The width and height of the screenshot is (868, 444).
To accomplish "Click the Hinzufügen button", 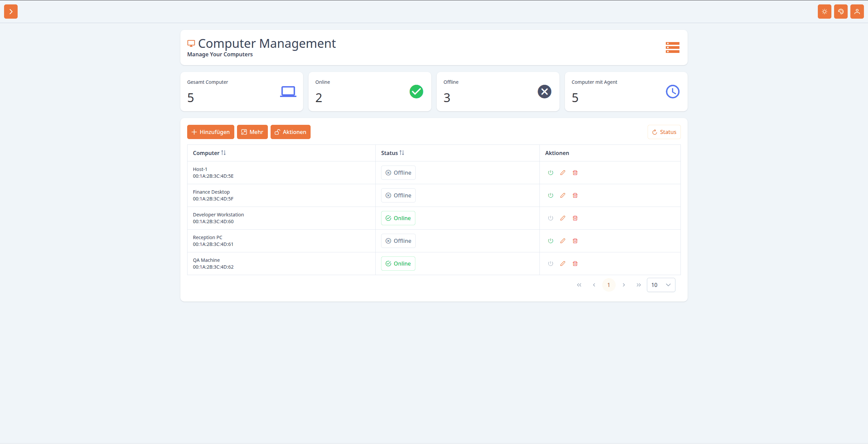I will 211,132.
